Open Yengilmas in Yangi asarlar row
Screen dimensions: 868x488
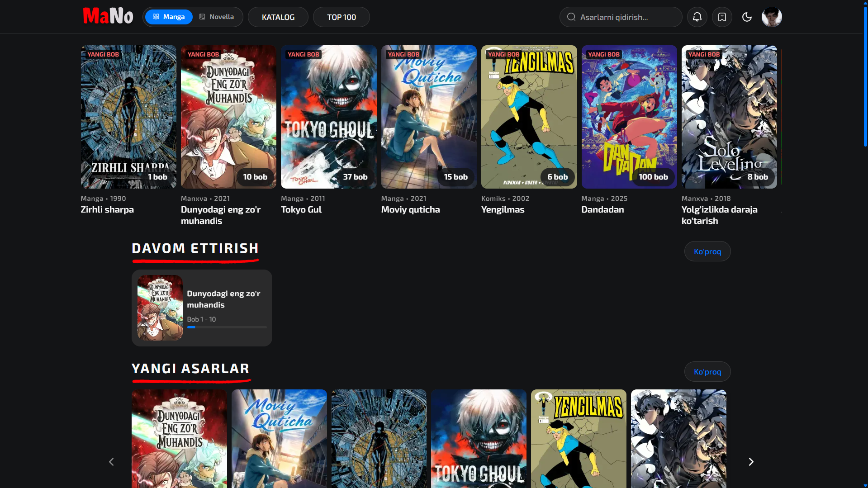(579, 439)
